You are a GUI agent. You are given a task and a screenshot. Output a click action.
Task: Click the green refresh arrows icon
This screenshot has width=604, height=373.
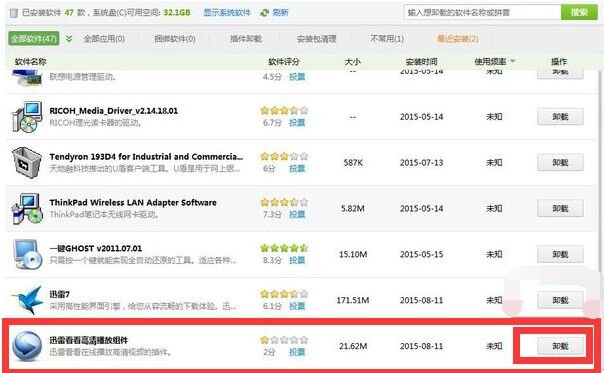tap(264, 13)
